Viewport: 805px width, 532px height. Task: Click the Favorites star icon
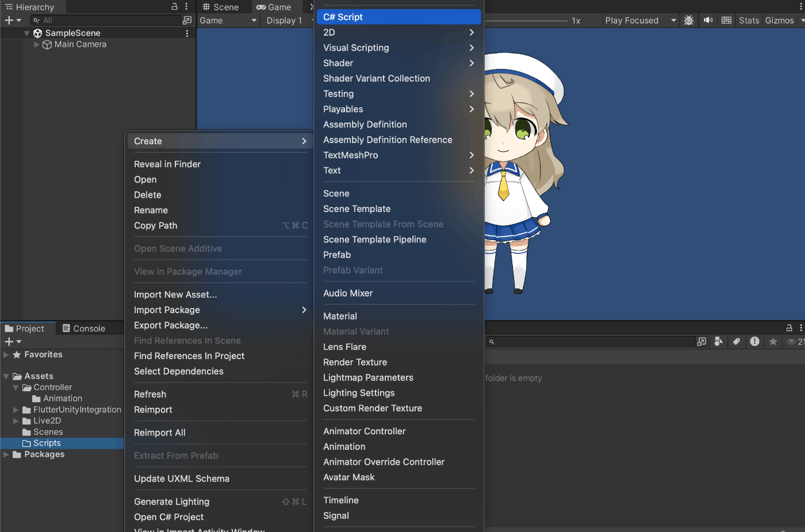click(17, 355)
